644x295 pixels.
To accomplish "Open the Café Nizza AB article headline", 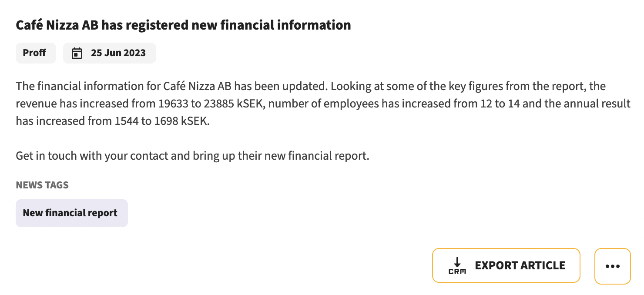I will [183, 25].
